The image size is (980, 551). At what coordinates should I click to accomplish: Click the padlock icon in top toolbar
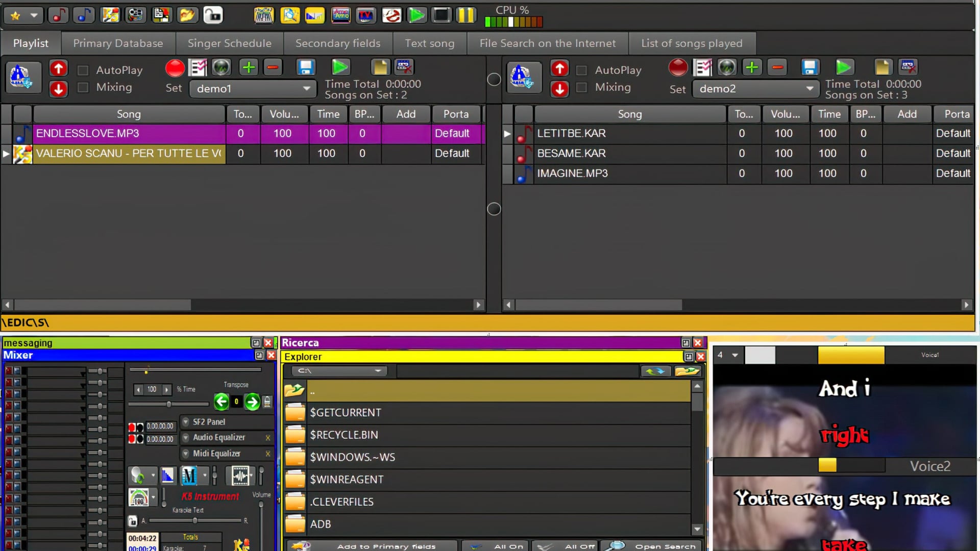click(x=213, y=15)
